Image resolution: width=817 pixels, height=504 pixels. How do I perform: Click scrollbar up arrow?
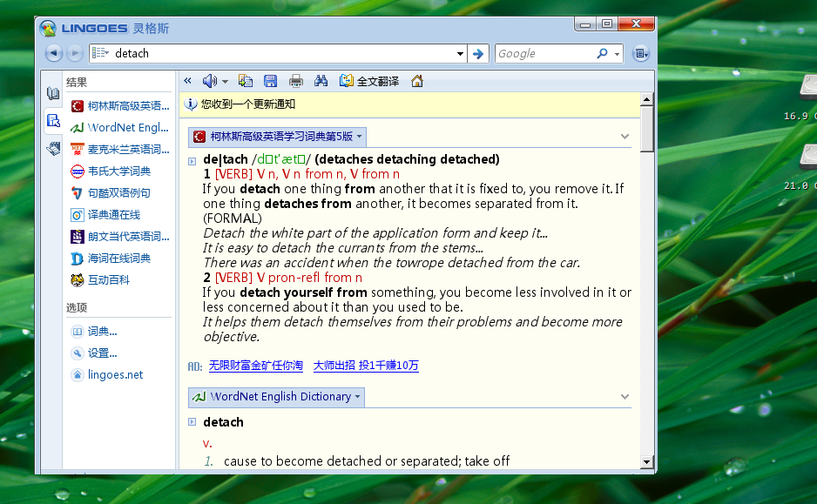646,99
